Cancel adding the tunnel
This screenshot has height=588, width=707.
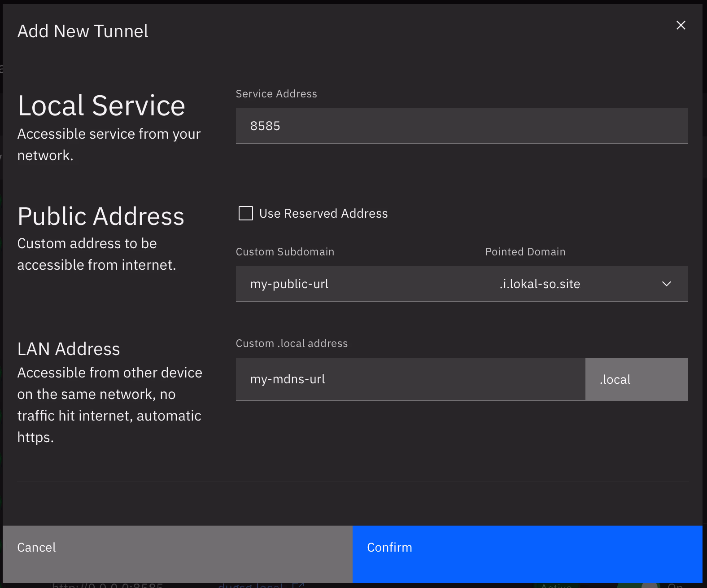177,554
